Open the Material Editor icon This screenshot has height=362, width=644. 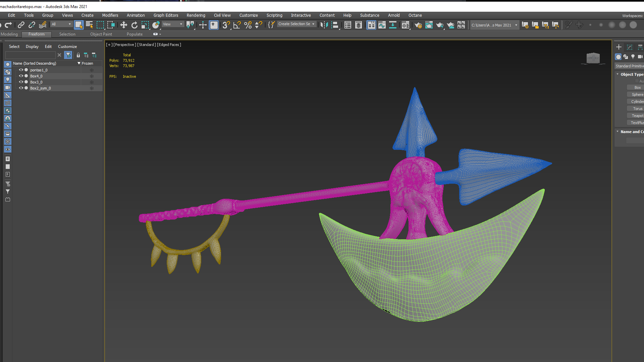click(x=406, y=25)
